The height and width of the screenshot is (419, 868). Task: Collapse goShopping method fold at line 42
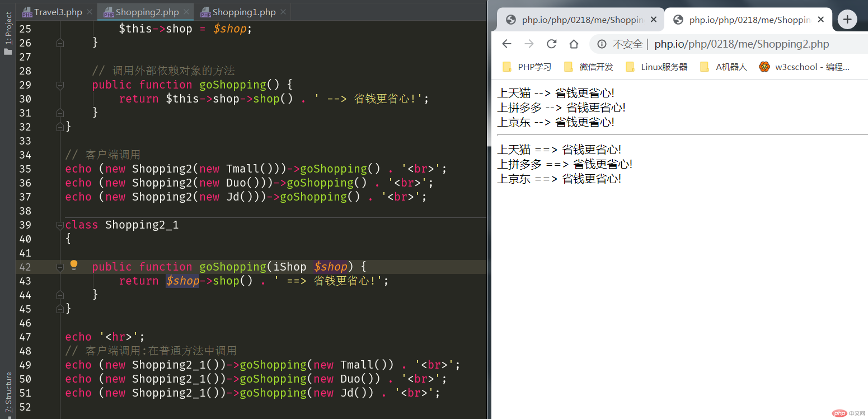pos(60,267)
